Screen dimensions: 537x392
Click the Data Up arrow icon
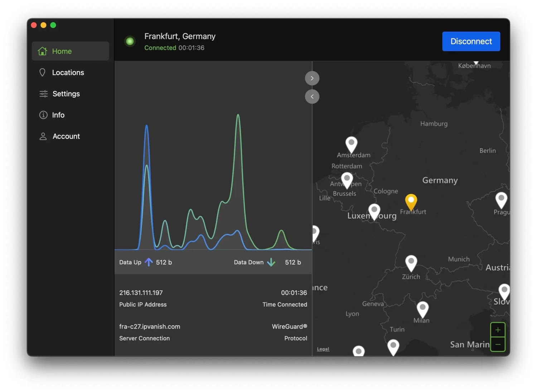tap(149, 262)
